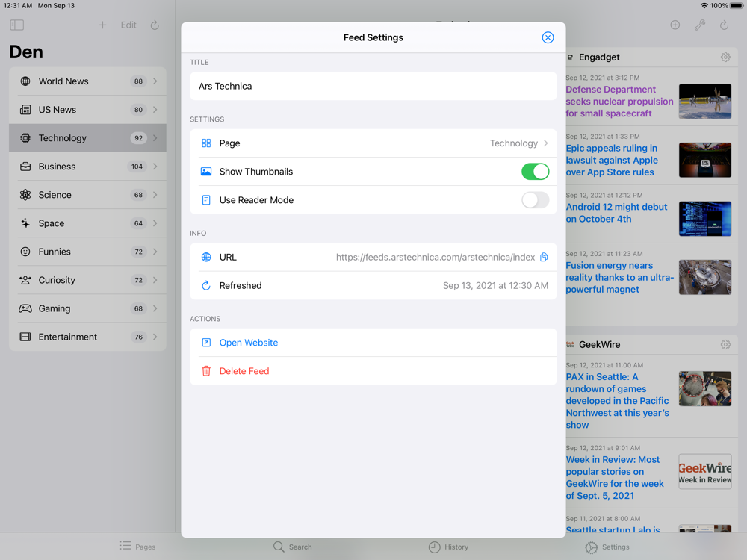Click the Edit button in sidebar
Image resolution: width=747 pixels, height=560 pixels.
click(128, 25)
